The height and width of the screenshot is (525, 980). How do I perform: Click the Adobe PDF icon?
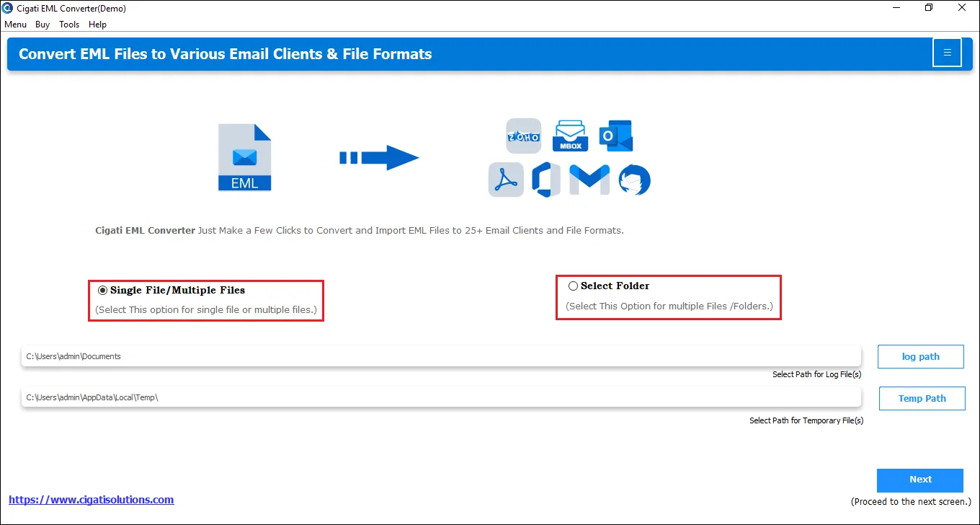point(507,180)
